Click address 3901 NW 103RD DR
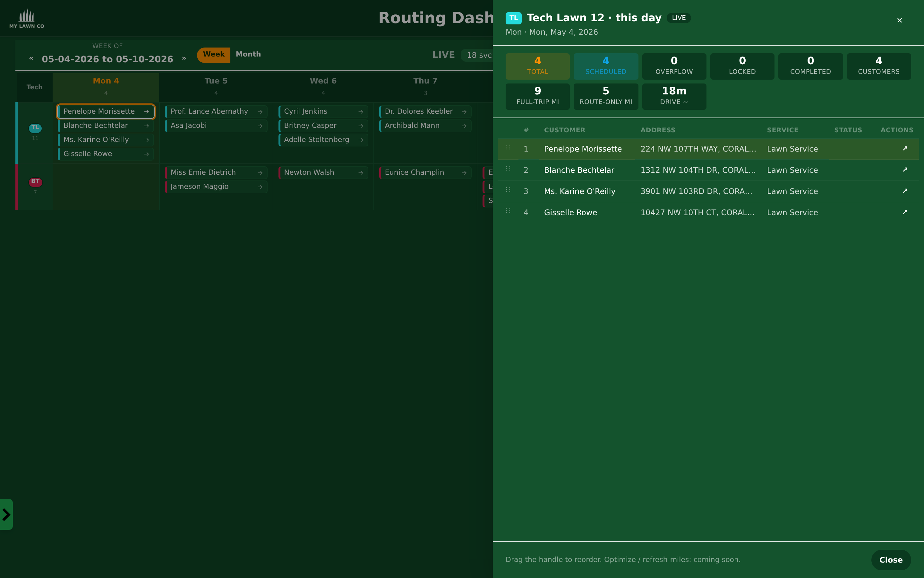924x578 pixels. [697, 191]
